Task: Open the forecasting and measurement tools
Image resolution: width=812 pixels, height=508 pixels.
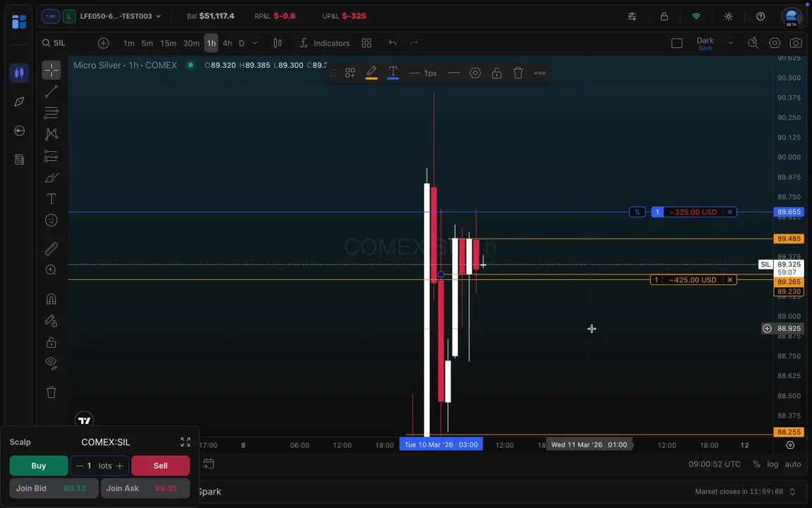Action: click(x=51, y=156)
